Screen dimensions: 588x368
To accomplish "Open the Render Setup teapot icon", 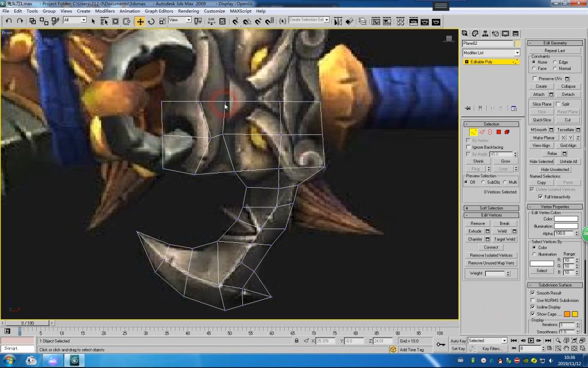I will 413,21.
